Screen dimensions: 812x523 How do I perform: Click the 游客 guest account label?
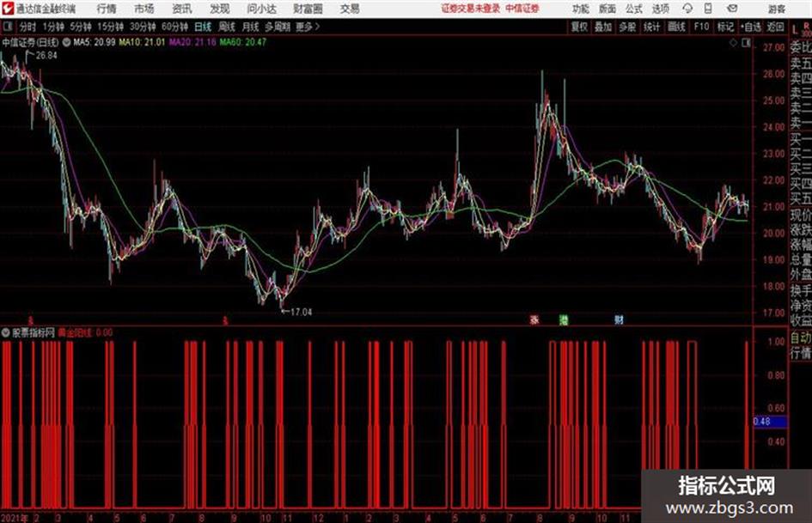(x=776, y=9)
